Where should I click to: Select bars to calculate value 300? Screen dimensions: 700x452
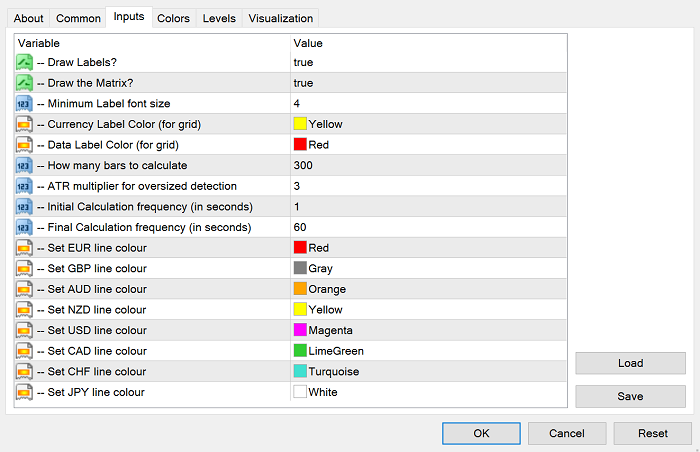pos(303,165)
